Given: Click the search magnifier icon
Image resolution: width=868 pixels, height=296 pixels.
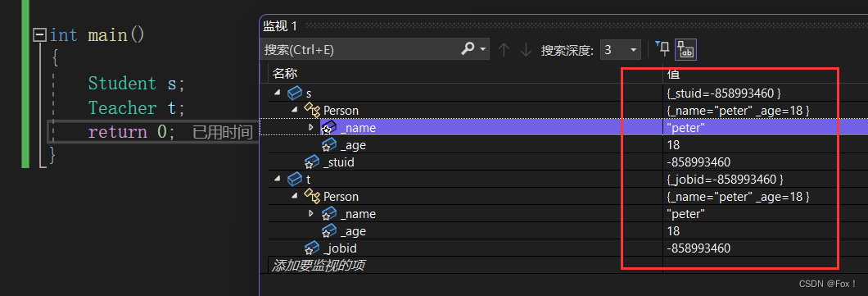Looking at the screenshot, I should 468,49.
